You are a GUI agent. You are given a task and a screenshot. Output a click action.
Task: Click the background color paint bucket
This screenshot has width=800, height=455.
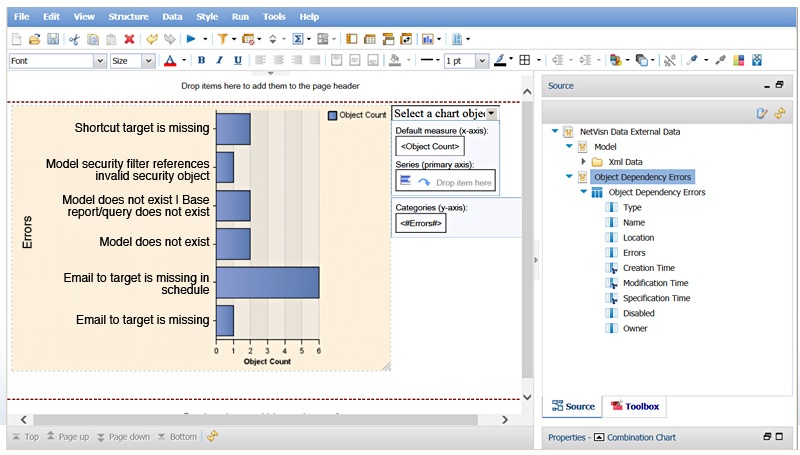click(x=394, y=61)
